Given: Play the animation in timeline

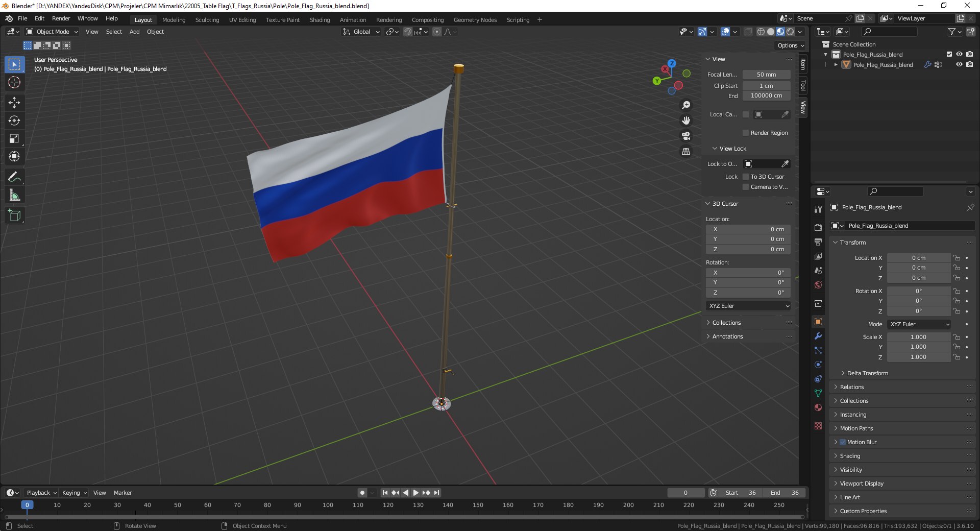Looking at the screenshot, I should [415, 493].
